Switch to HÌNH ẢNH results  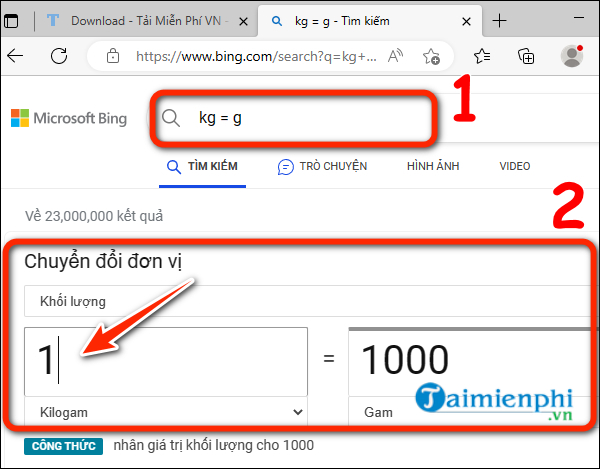433,166
